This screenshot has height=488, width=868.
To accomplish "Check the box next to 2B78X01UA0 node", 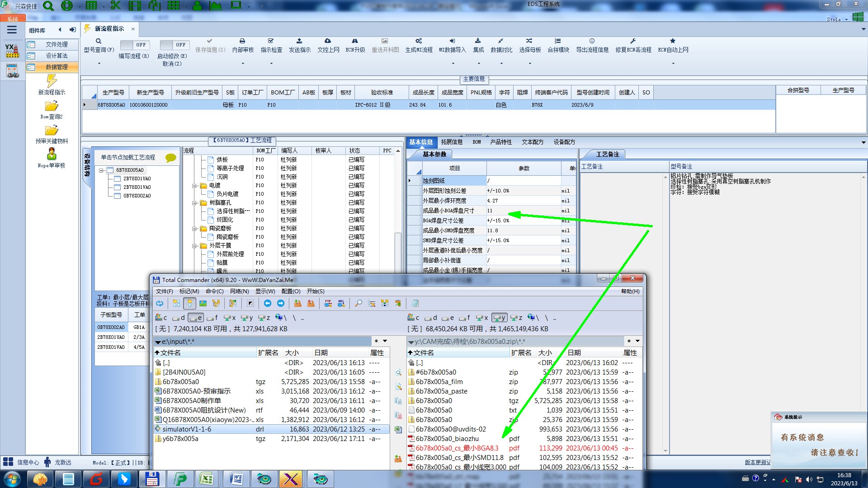I will point(117,178).
